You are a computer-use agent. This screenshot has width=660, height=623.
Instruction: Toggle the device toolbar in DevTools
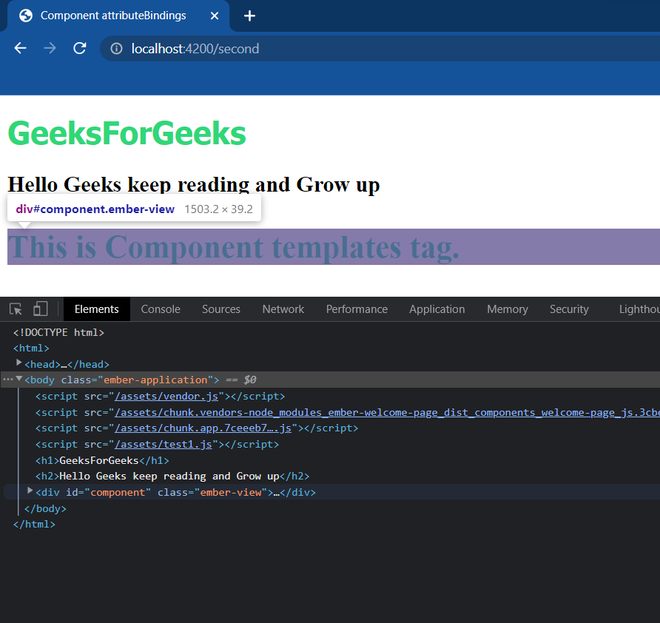[x=40, y=309]
